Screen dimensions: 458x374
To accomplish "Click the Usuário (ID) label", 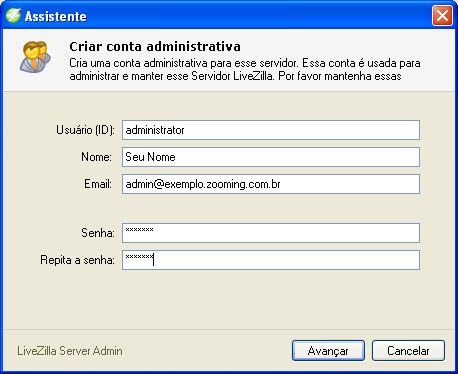I will tap(85, 130).
